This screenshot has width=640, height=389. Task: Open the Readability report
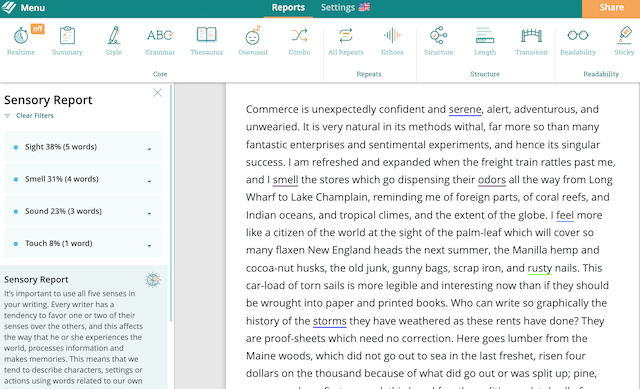[x=578, y=41]
